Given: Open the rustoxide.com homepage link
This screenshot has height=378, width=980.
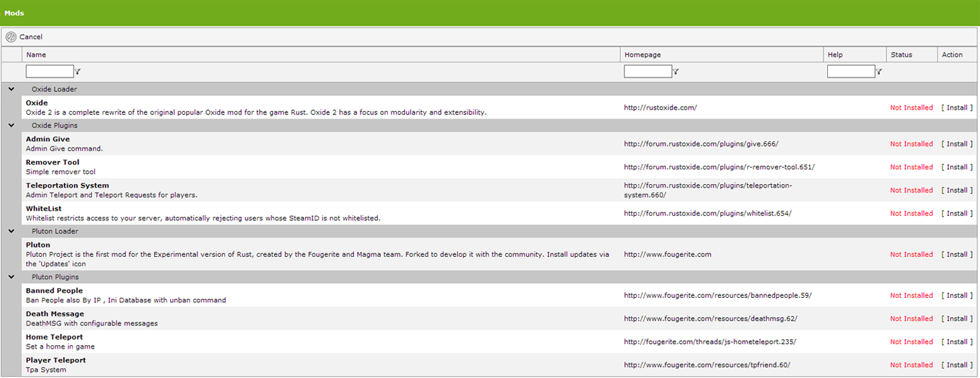Looking at the screenshot, I should tap(660, 108).
